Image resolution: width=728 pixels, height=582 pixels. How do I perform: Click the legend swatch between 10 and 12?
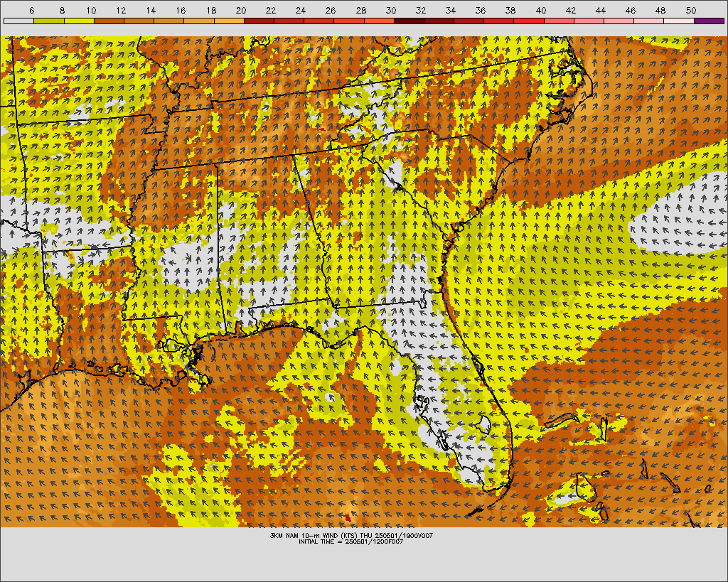(x=109, y=21)
